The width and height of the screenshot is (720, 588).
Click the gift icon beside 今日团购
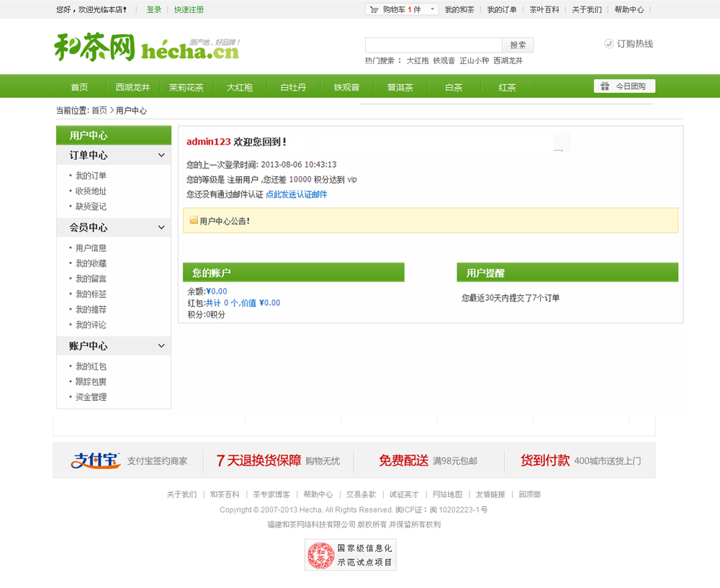[x=605, y=86]
